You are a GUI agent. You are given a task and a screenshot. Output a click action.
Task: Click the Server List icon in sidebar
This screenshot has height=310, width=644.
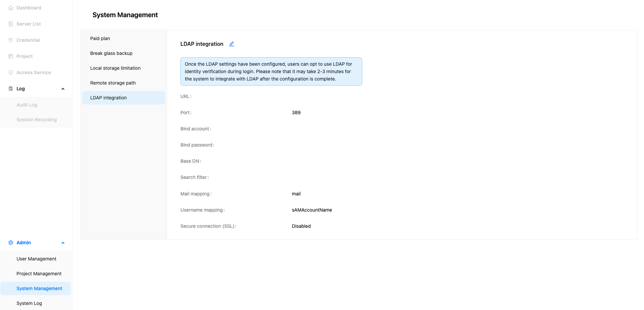pyautogui.click(x=11, y=24)
